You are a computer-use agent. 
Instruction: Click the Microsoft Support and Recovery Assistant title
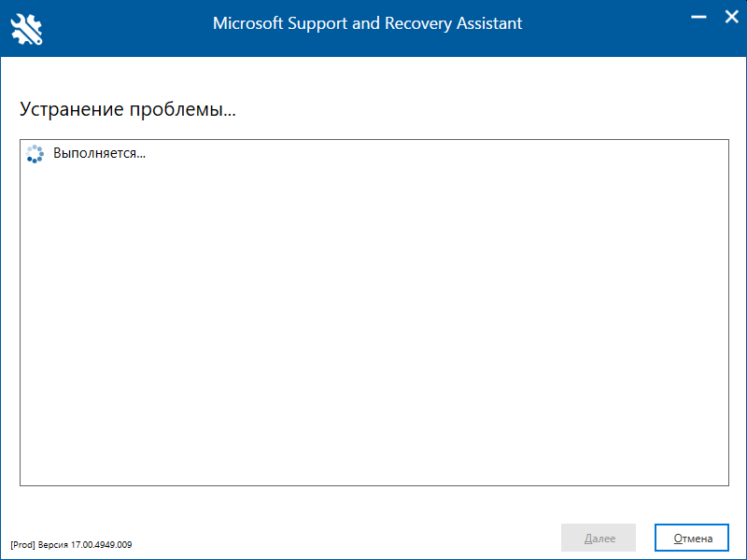click(x=367, y=23)
